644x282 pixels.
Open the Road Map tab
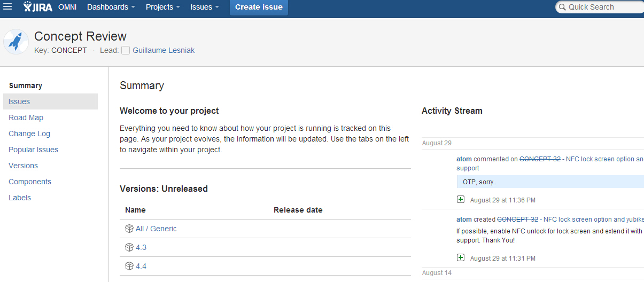(26, 117)
